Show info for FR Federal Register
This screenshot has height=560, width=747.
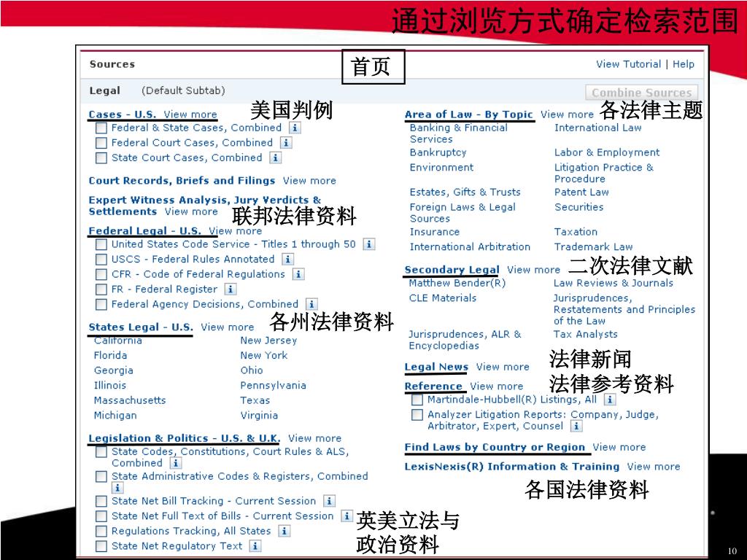tap(230, 289)
